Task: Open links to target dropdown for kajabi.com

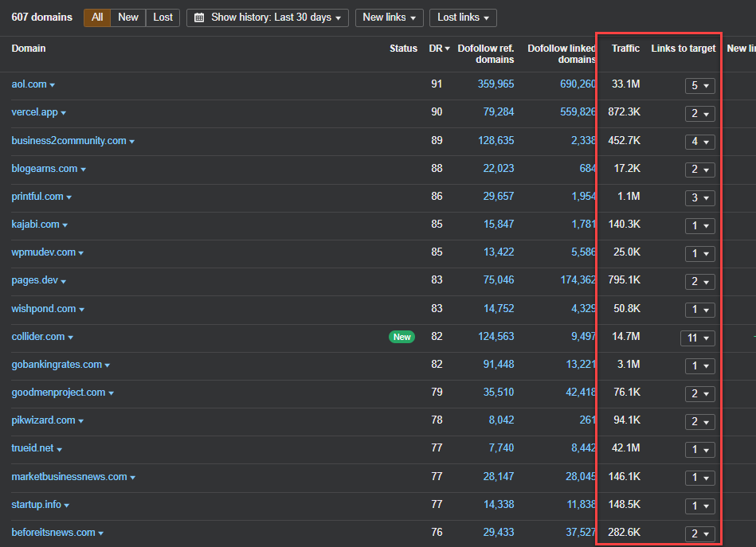Action: tap(700, 225)
